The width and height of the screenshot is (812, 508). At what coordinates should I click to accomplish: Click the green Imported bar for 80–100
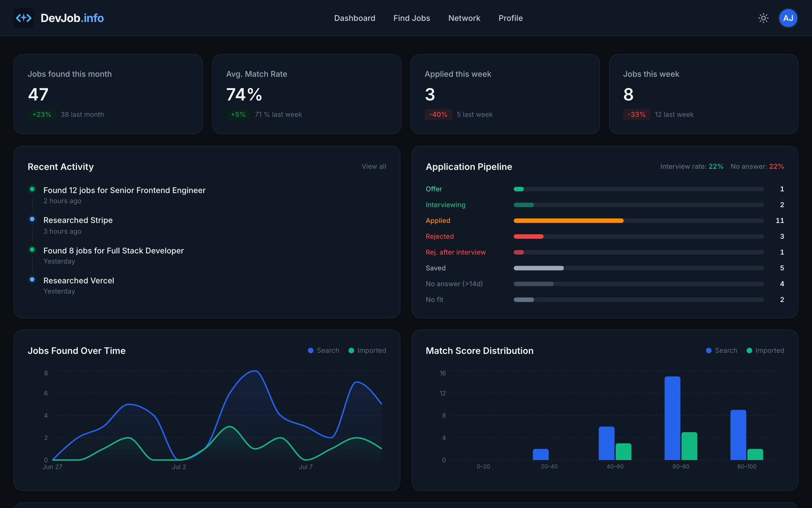755,454
